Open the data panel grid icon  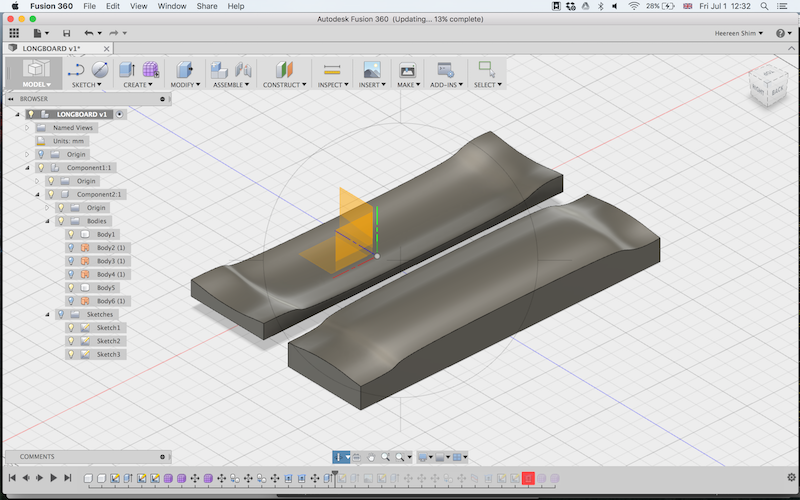point(14,33)
